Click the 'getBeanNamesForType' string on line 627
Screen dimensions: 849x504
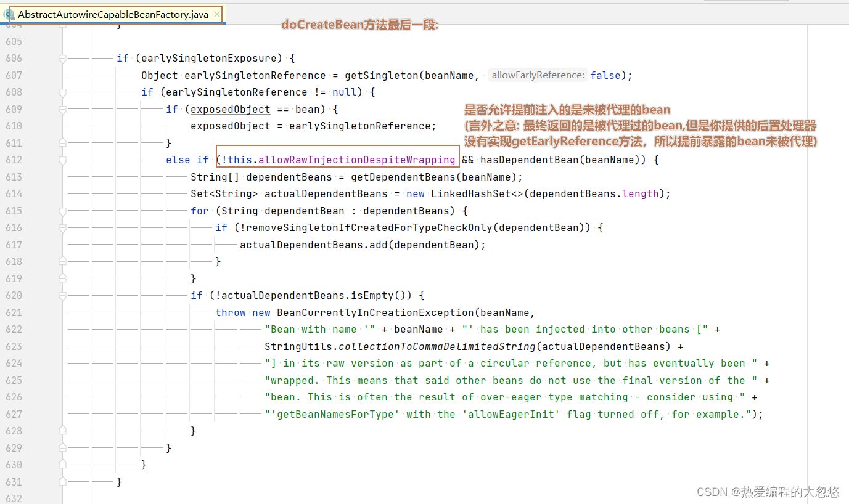pyautogui.click(x=335, y=414)
